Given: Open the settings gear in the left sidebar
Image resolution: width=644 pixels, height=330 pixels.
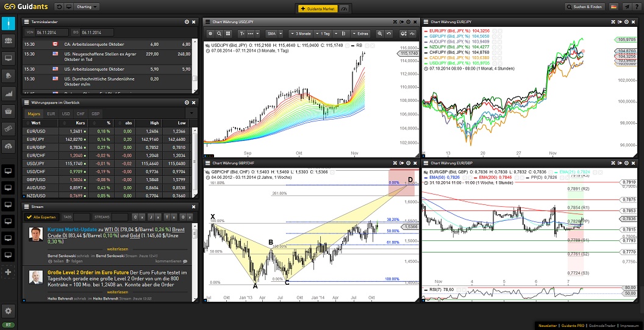Looking at the screenshot, I should pyautogui.click(x=9, y=310).
